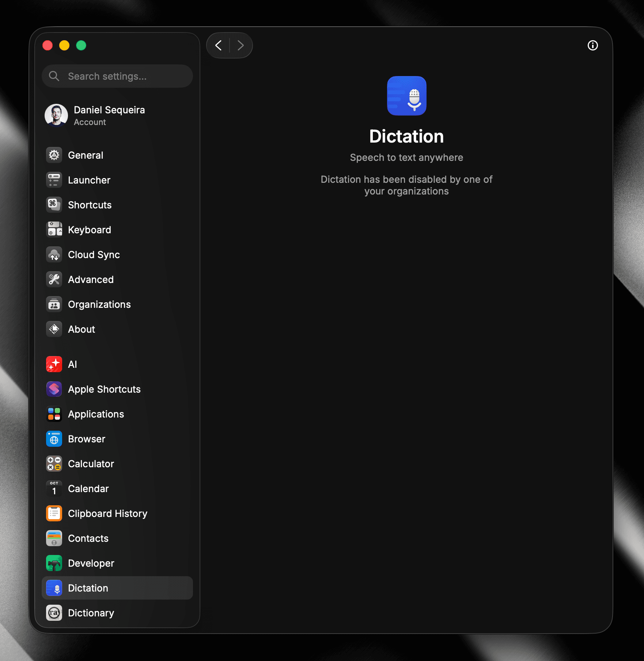The image size is (644, 661).
Task: Select the About icon
Action: (54, 329)
